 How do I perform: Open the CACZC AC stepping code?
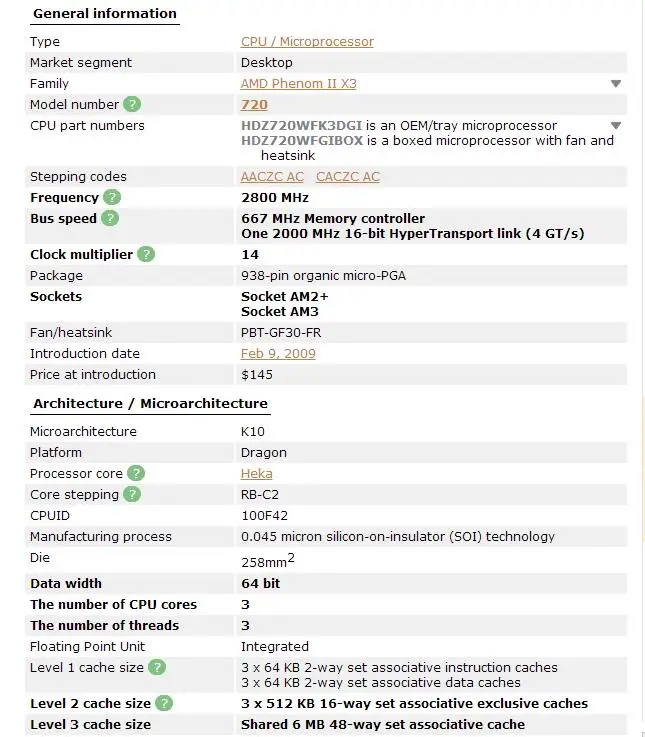pyautogui.click(x=348, y=177)
